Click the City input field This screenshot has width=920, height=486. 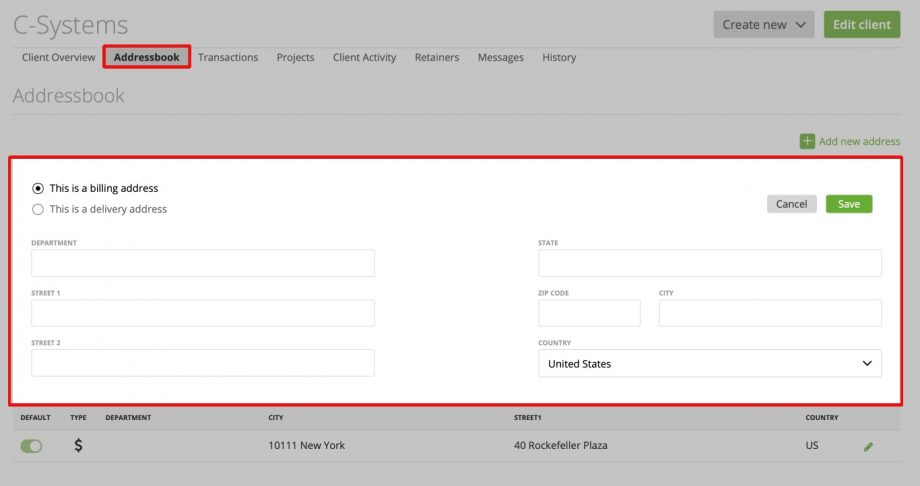tap(770, 313)
